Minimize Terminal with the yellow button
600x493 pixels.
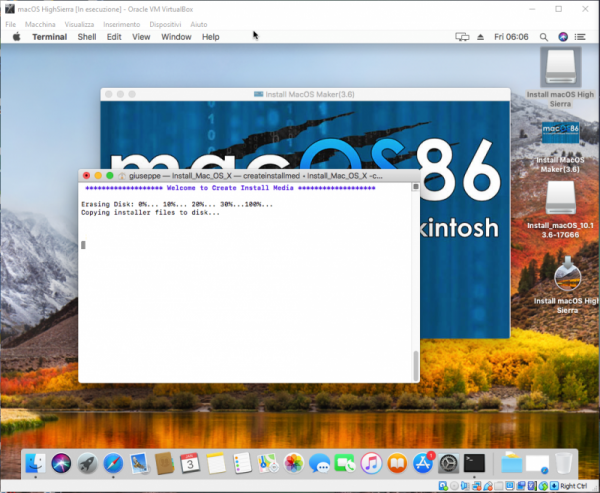tap(98, 176)
